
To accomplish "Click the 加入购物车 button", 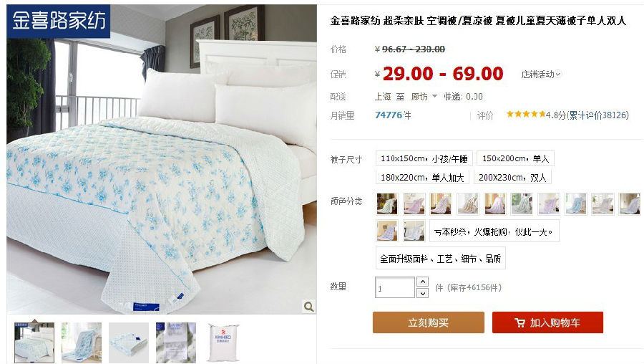I will pyautogui.click(x=547, y=322).
